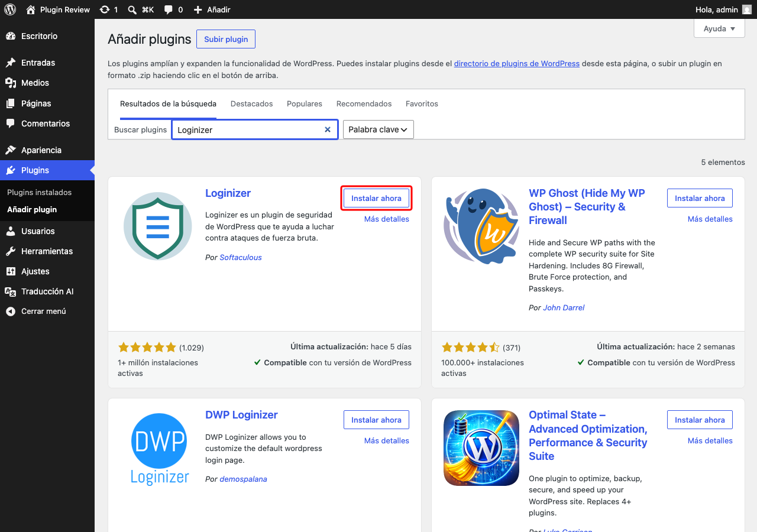
Task: Click the Hola, admin account menu
Action: click(x=724, y=9)
